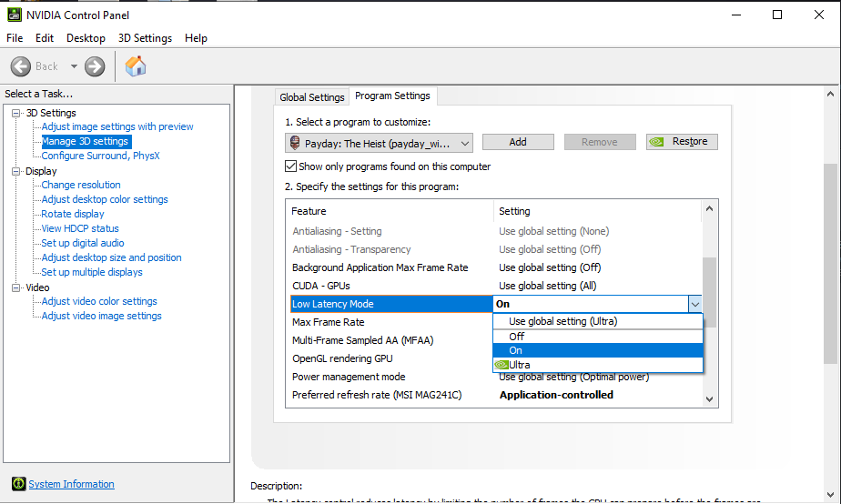Viewport: 841px width, 504px height.
Task: Click the Payday: The Heist program icon
Action: (x=294, y=143)
